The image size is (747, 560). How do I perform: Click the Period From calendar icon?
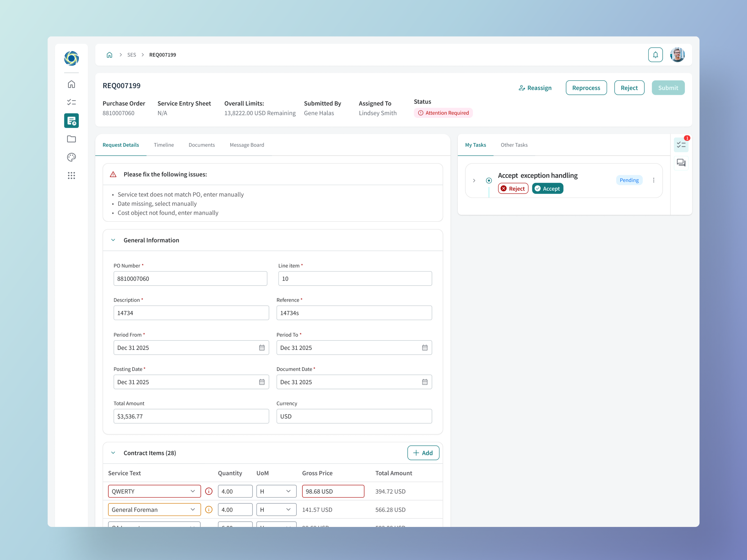coord(262,348)
